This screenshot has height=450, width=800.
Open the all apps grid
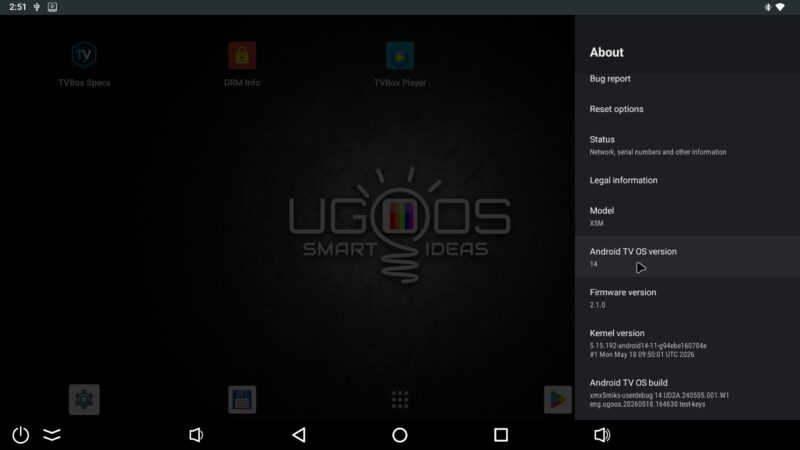[x=400, y=399]
